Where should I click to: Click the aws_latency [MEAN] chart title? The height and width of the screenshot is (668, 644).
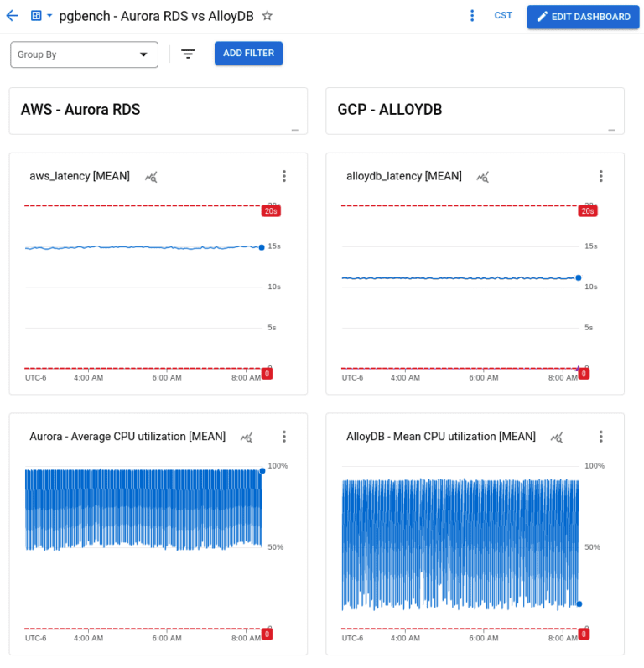(80, 176)
